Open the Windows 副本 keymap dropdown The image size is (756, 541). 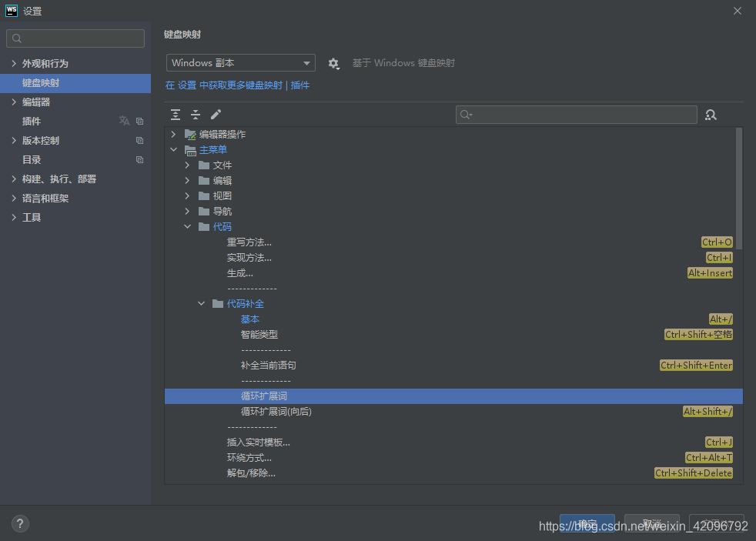[241, 63]
